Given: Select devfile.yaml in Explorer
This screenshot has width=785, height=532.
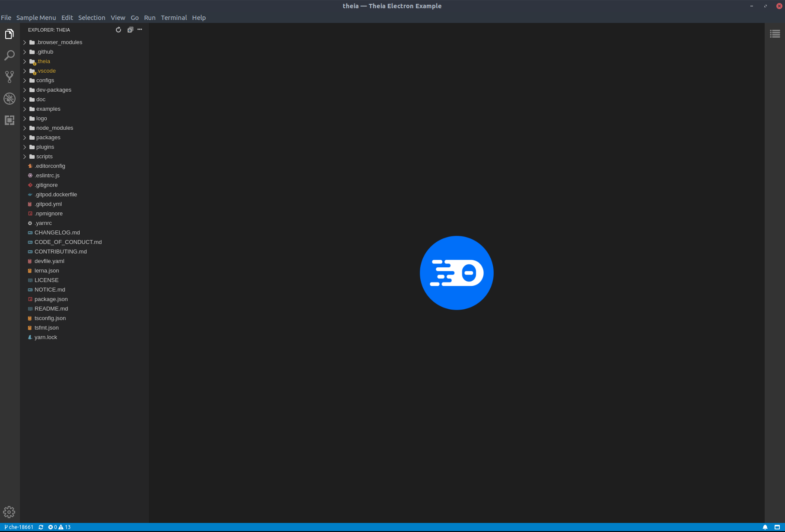Looking at the screenshot, I should pos(84,261).
